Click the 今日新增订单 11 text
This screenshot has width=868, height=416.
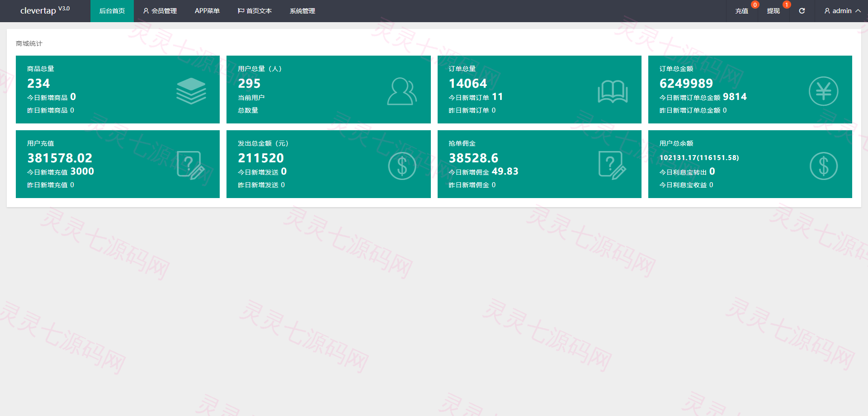[476, 97]
